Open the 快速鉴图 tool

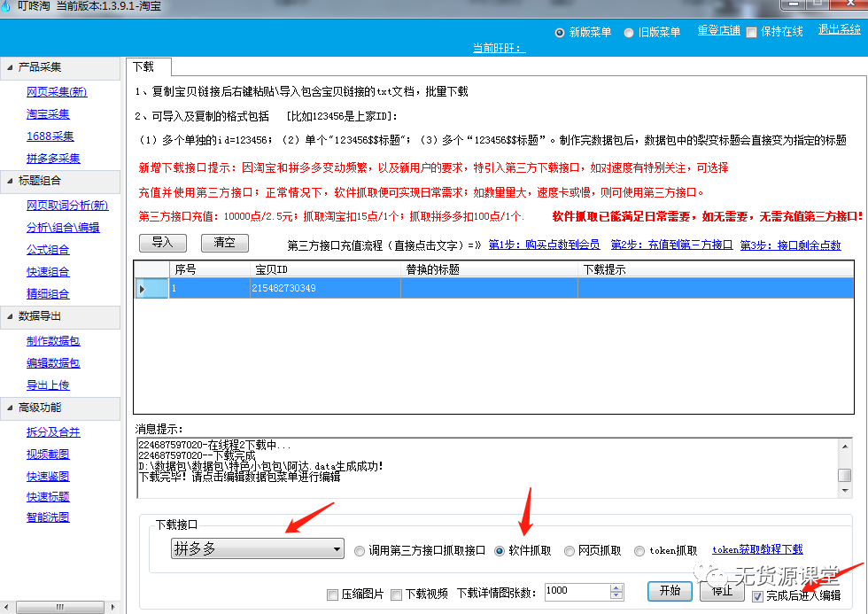[x=48, y=476]
